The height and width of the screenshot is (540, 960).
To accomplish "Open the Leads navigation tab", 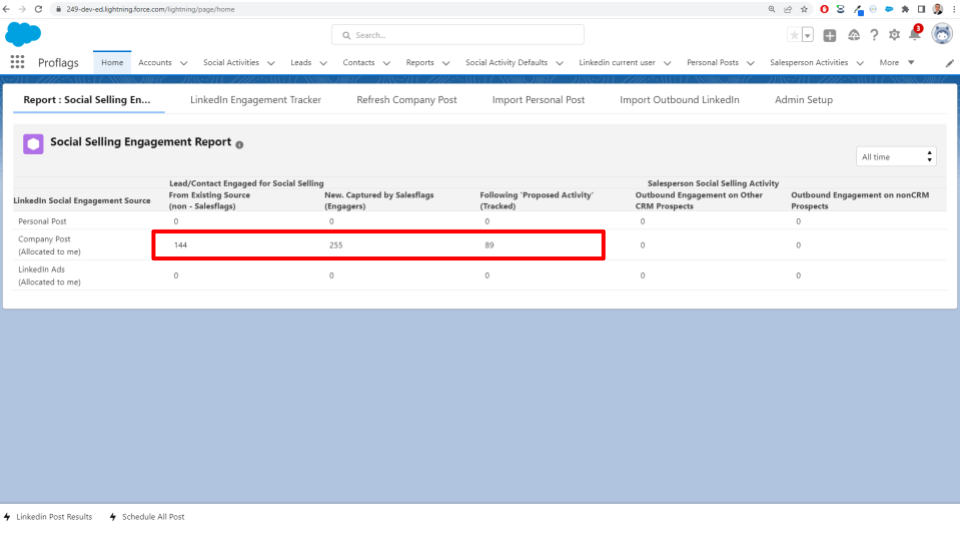I will (301, 62).
